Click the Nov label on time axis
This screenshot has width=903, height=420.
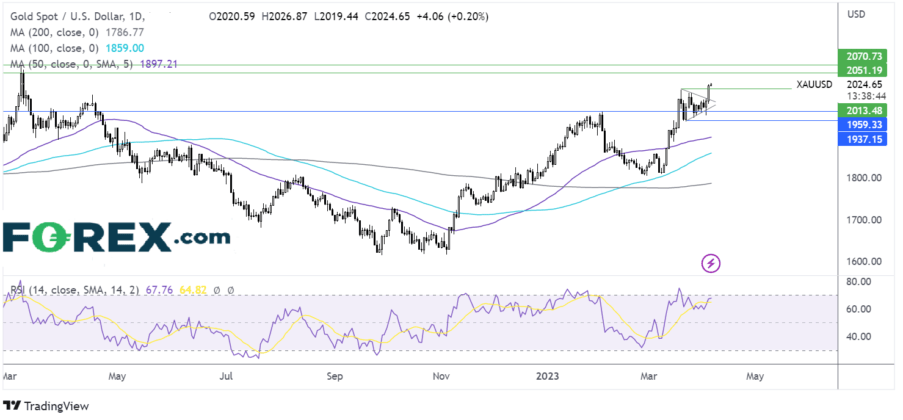tap(441, 378)
